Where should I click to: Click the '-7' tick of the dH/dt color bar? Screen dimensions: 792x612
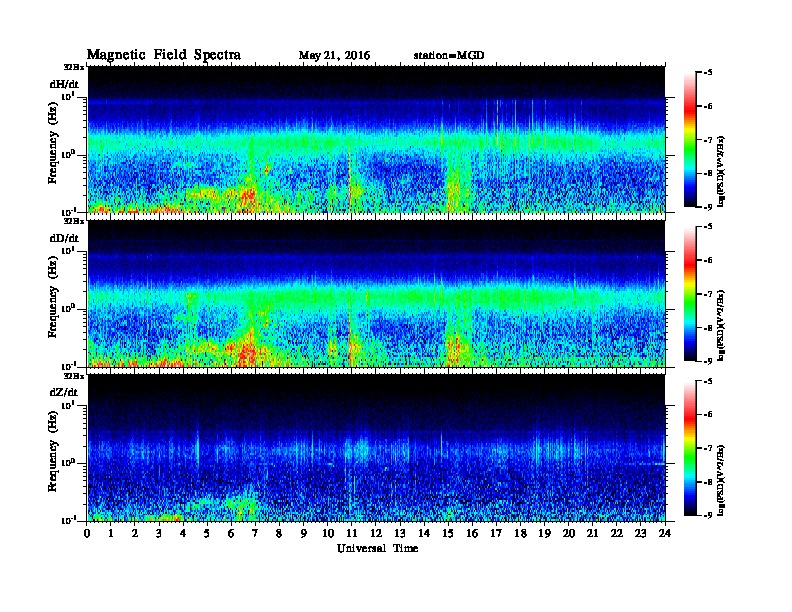(x=708, y=140)
